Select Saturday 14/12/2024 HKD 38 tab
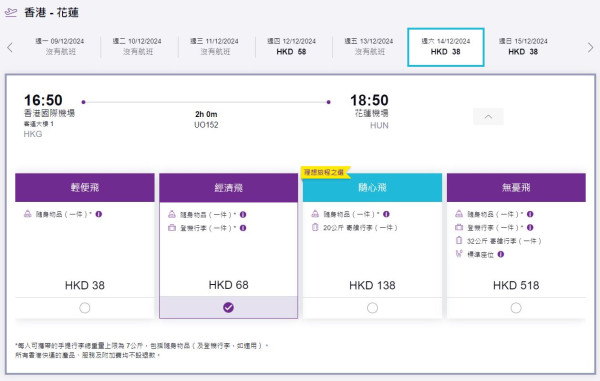 446,47
